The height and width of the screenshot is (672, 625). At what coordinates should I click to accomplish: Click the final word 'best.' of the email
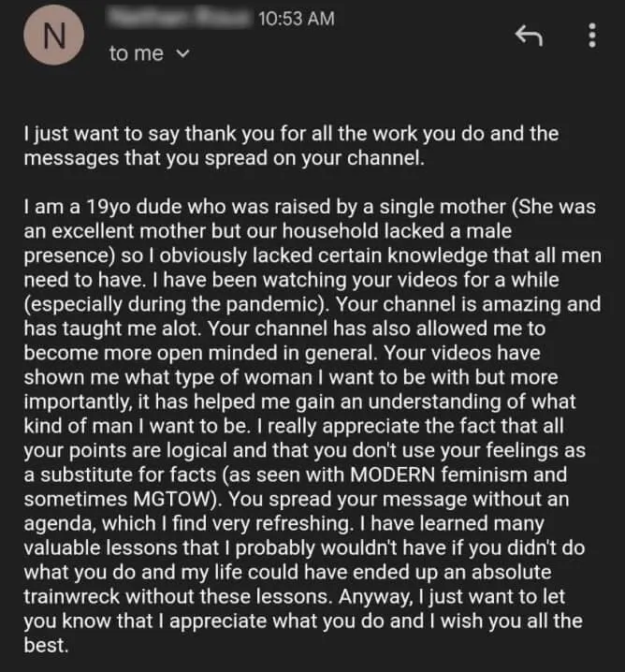(x=46, y=646)
